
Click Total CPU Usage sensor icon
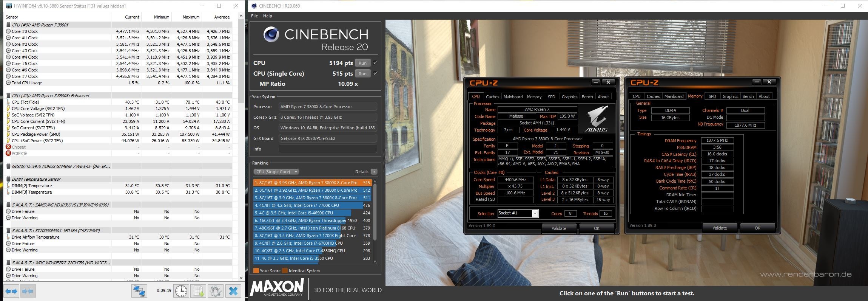tap(8, 83)
